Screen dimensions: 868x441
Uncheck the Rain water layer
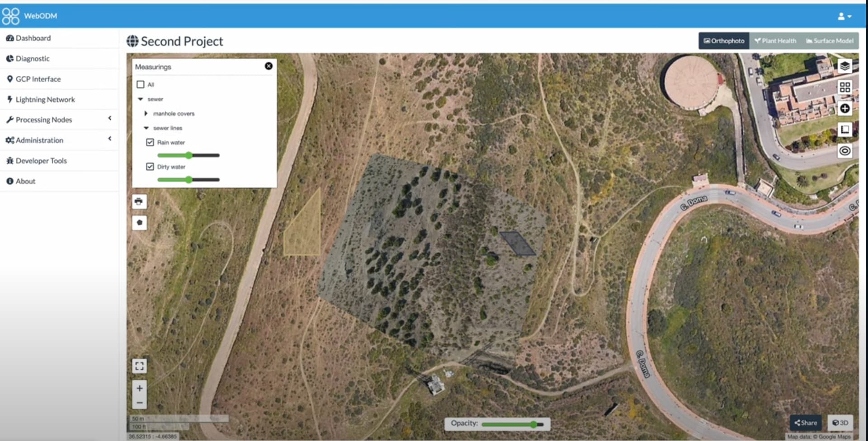click(x=150, y=142)
